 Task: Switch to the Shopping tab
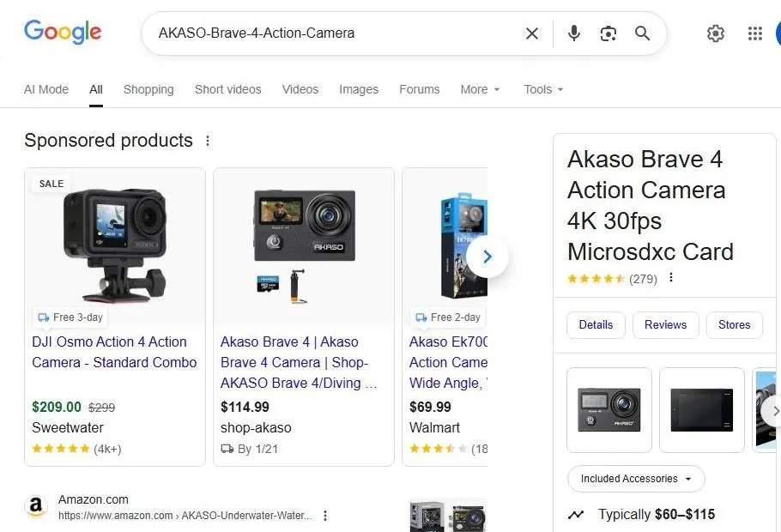point(148,89)
